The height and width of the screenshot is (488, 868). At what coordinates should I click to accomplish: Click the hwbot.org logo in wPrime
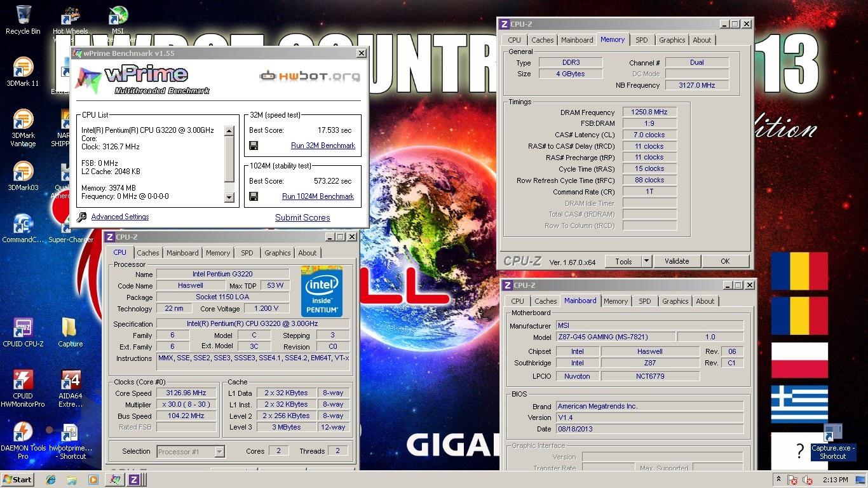point(310,77)
